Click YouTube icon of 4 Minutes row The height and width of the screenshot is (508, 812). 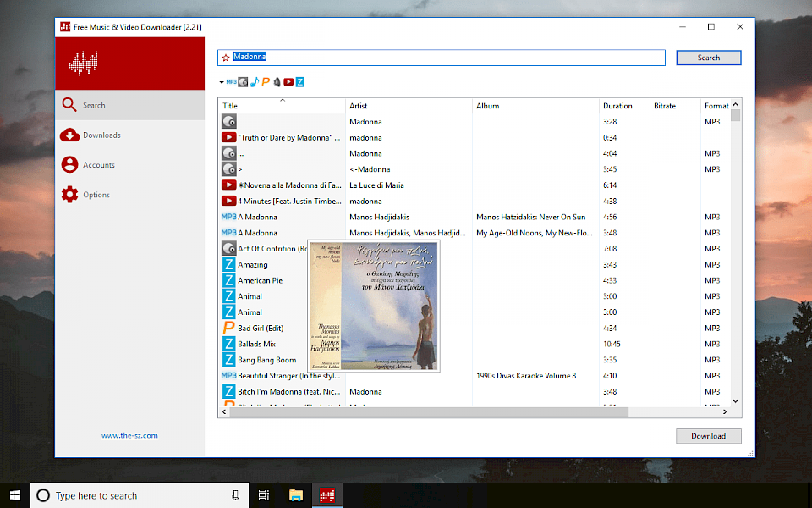pos(228,202)
